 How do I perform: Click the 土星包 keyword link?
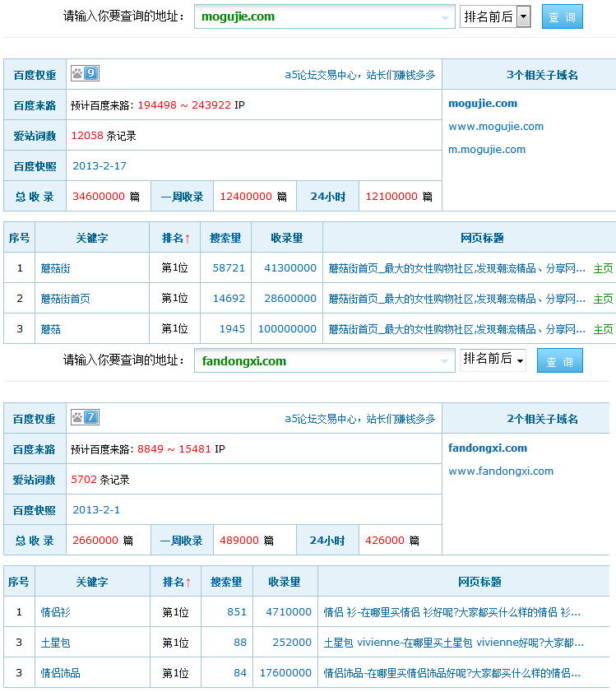(57, 643)
